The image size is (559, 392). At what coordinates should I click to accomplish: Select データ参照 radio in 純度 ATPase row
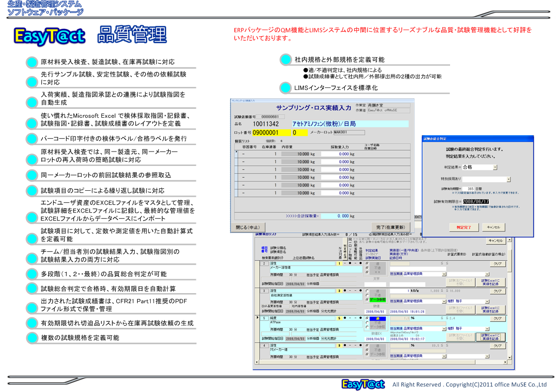pos(367,327)
